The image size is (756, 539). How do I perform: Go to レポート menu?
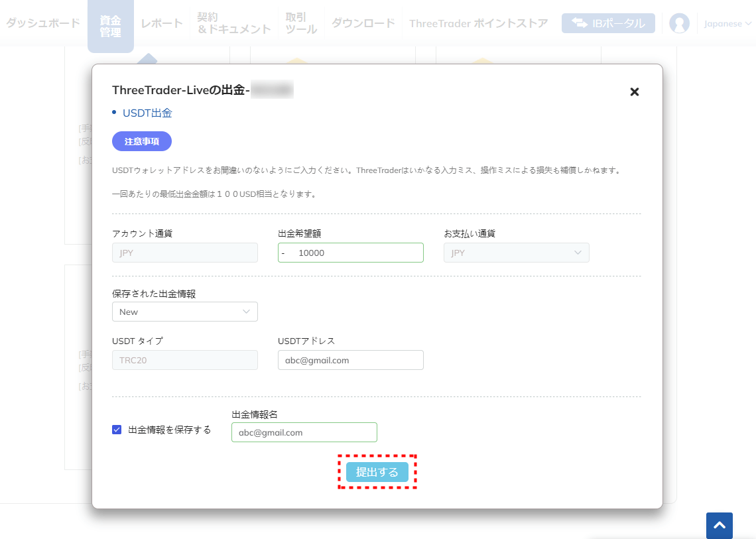162,23
